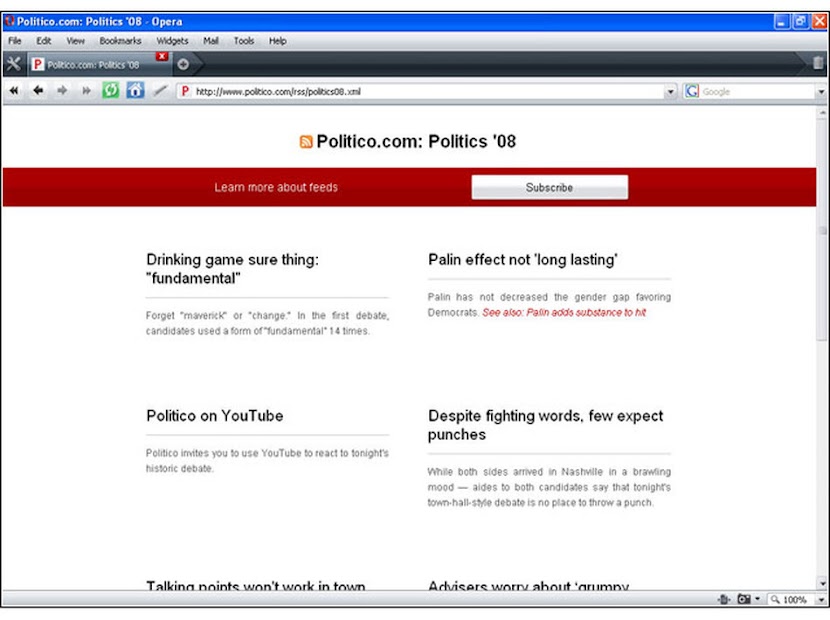The width and height of the screenshot is (830, 620).
Task: Restore down the Opera window
Action: (800, 21)
